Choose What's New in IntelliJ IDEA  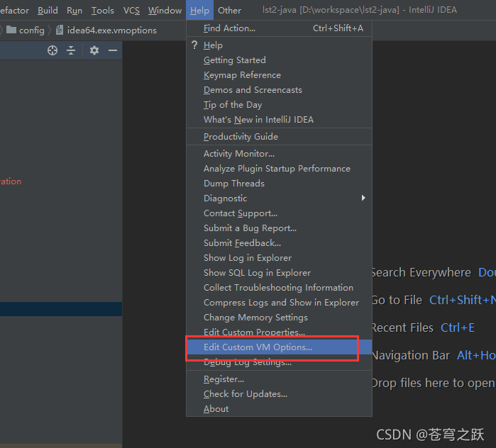point(279,119)
